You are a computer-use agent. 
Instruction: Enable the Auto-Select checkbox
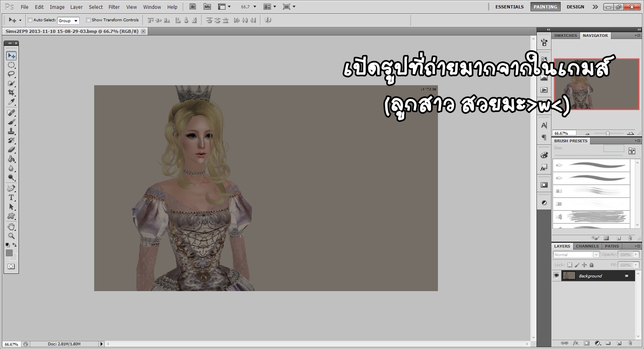(x=30, y=20)
